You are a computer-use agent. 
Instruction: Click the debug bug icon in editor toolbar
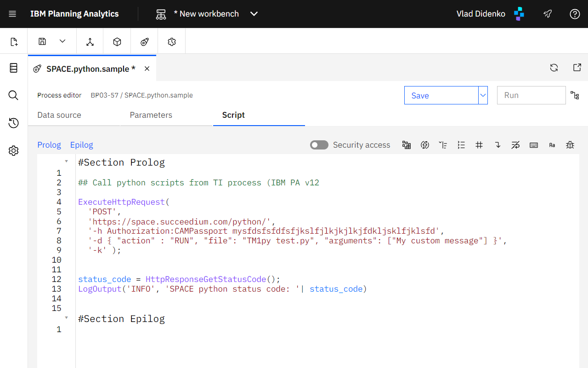point(570,145)
